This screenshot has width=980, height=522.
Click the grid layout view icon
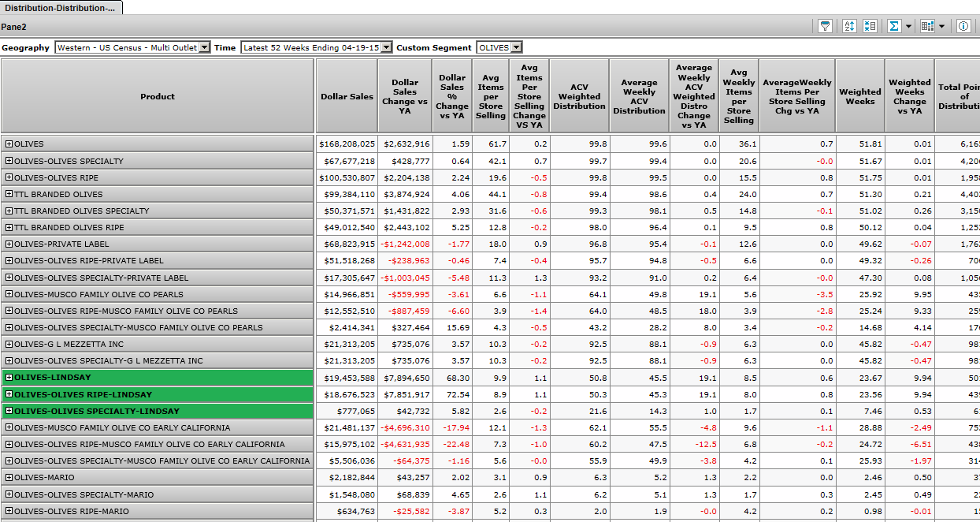click(x=927, y=26)
